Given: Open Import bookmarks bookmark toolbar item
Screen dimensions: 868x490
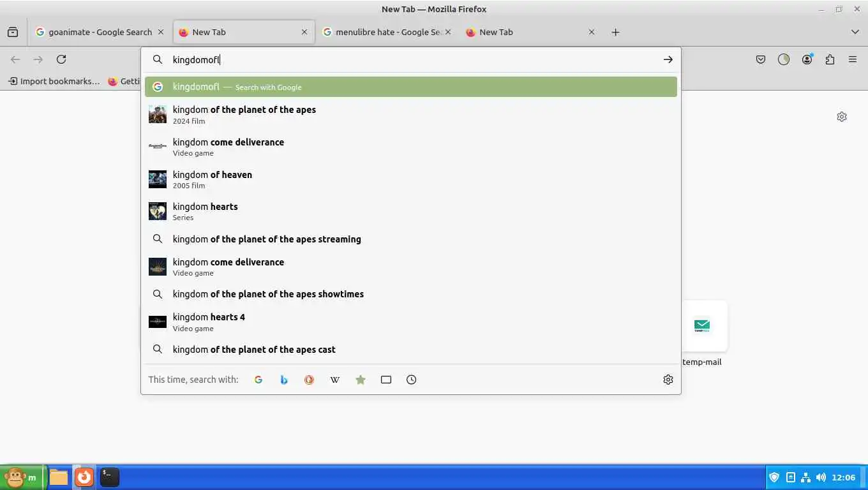Looking at the screenshot, I should pyautogui.click(x=54, y=81).
